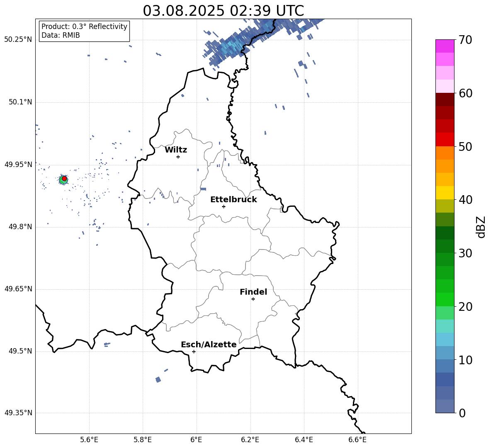This screenshot has height=448, width=491.
Task: Click the 49.8°N latitude label
Action: (20, 227)
